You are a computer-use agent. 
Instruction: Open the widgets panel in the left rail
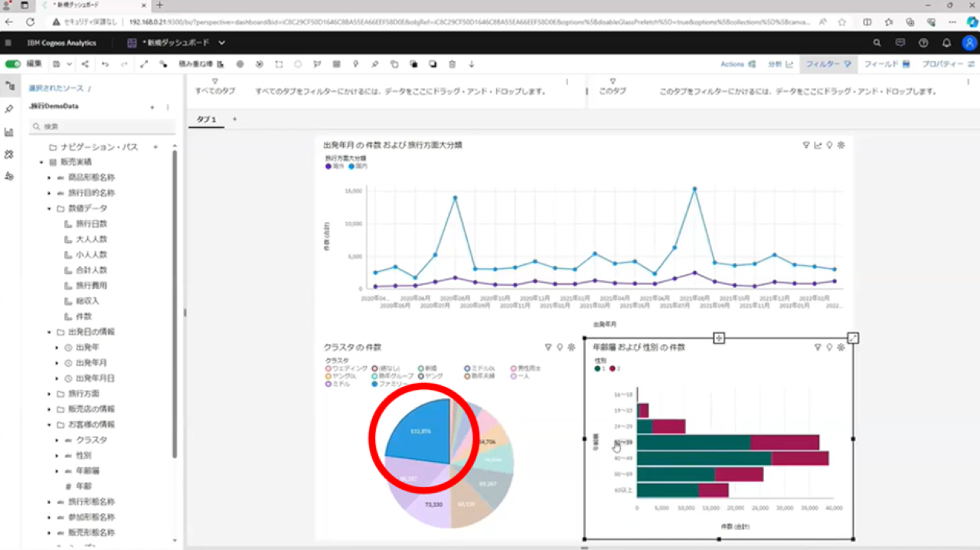pyautogui.click(x=9, y=154)
